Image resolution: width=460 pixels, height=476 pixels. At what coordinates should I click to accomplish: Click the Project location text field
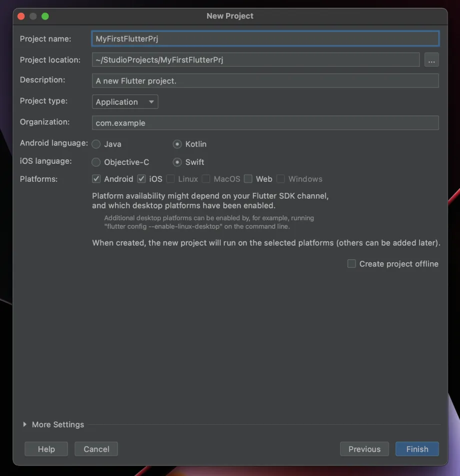[255, 60]
